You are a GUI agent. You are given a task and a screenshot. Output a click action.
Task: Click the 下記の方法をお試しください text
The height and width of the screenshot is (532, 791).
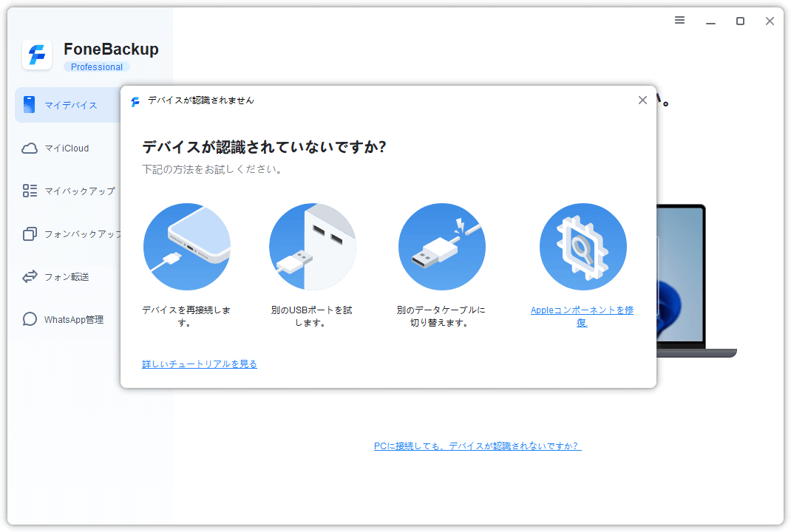coord(211,169)
